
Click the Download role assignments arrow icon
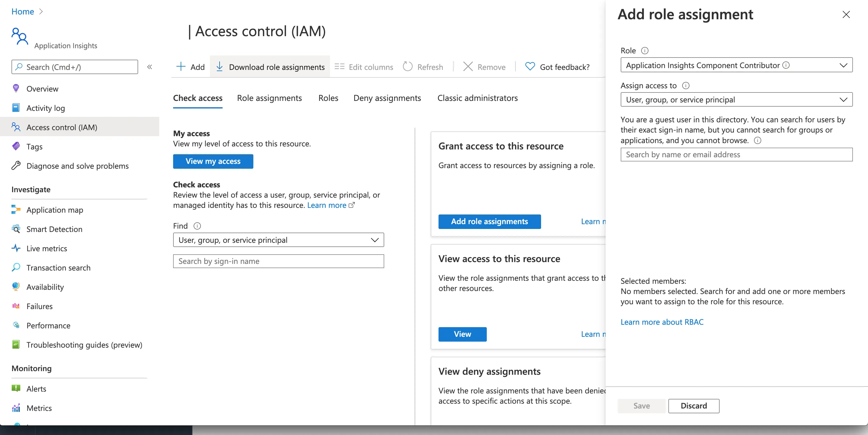[x=219, y=67]
